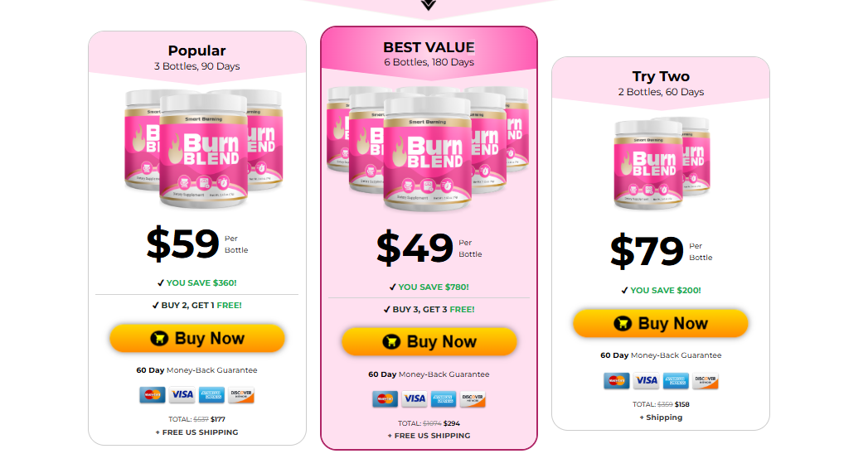The height and width of the screenshot is (473, 868).
Task: Click Buy Now for 6 Bottles package
Action: click(x=429, y=342)
